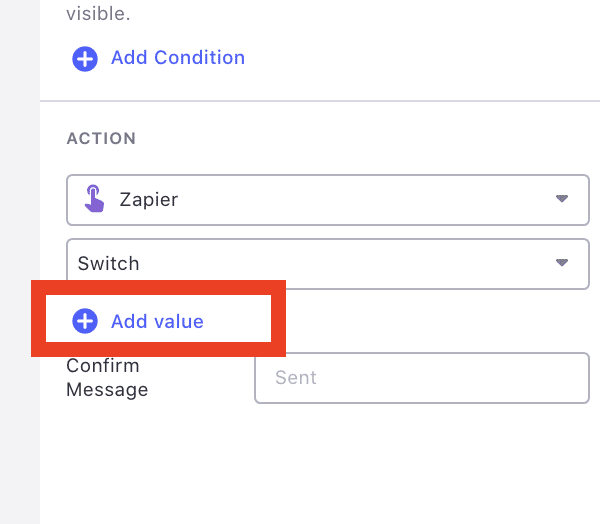Image resolution: width=600 pixels, height=524 pixels.
Task: Click the purple Zapier hand icon
Action: [x=94, y=199]
